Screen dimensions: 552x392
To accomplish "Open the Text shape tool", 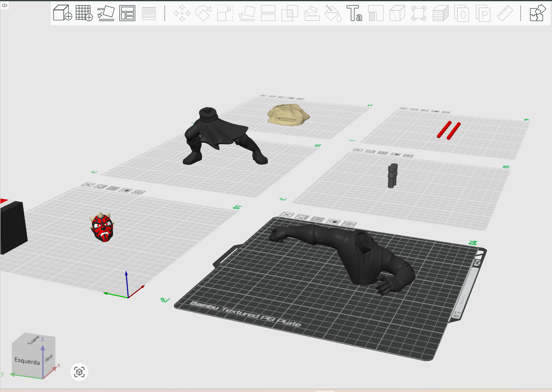I will coord(354,13).
